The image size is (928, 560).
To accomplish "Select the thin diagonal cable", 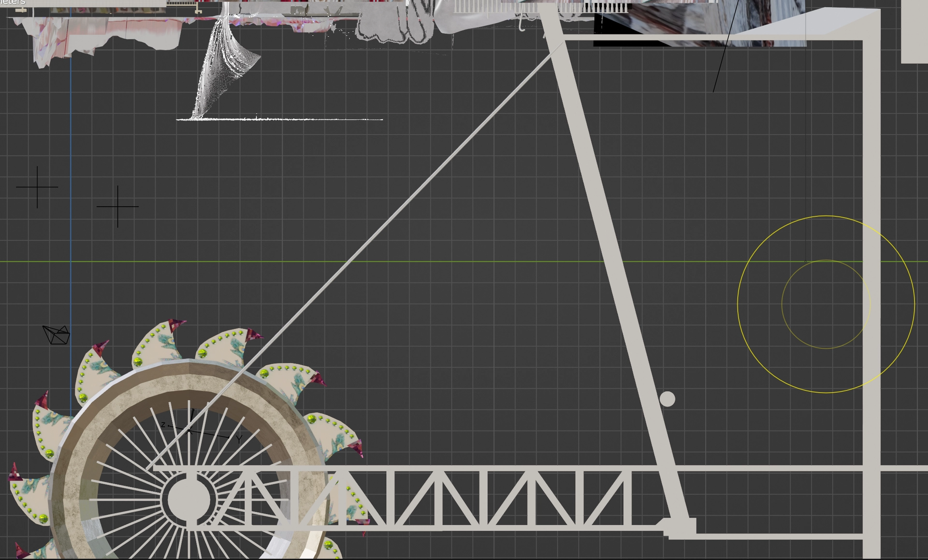I will (x=355, y=256).
